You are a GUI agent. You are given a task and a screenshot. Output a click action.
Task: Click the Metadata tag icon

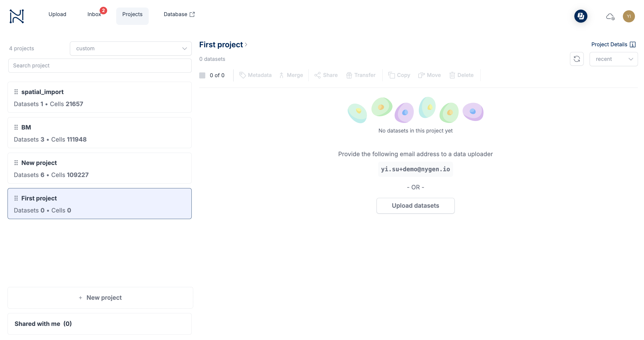[243, 75]
